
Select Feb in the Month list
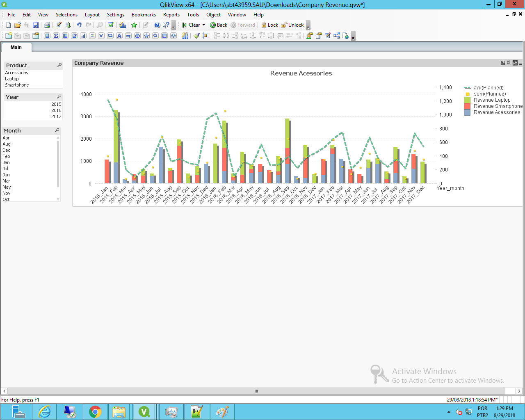pos(30,156)
